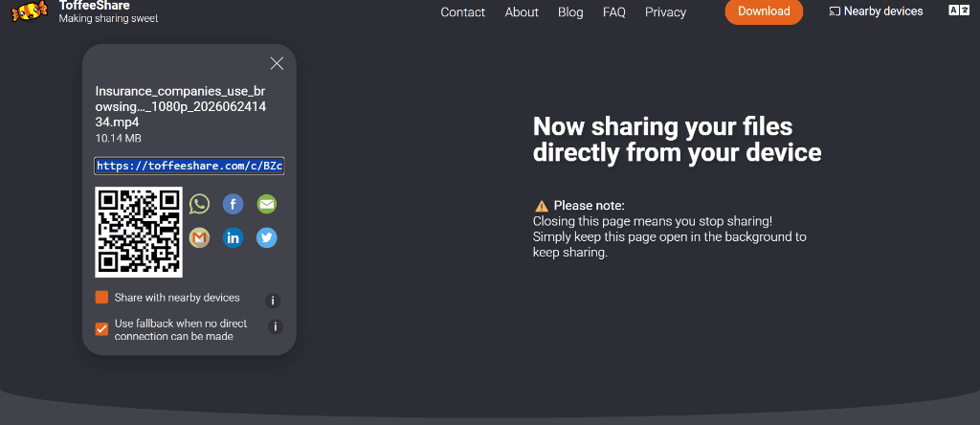The width and height of the screenshot is (980, 425).
Task: Click the ToffeeShare candy logo
Action: point(30,11)
